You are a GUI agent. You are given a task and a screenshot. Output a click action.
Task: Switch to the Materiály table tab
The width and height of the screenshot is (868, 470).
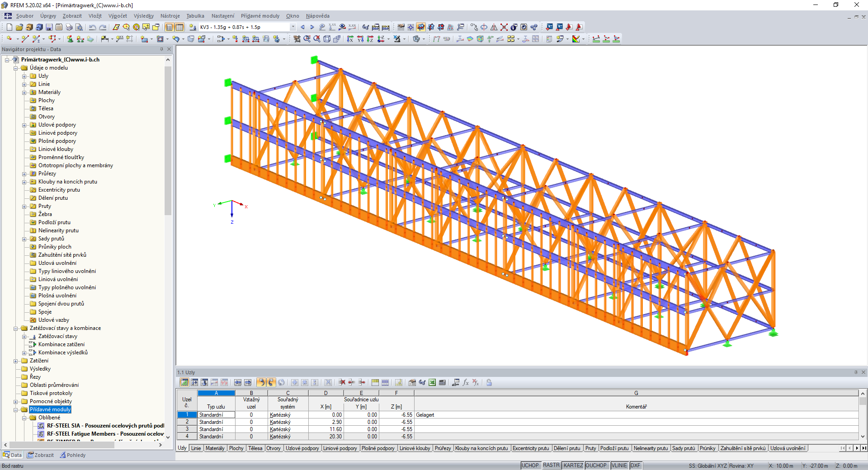tap(215, 448)
